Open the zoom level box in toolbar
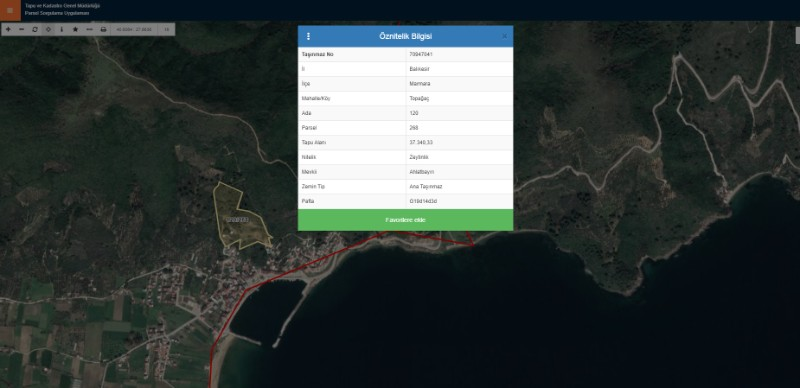Viewport: 800px width, 388px height. [x=166, y=29]
